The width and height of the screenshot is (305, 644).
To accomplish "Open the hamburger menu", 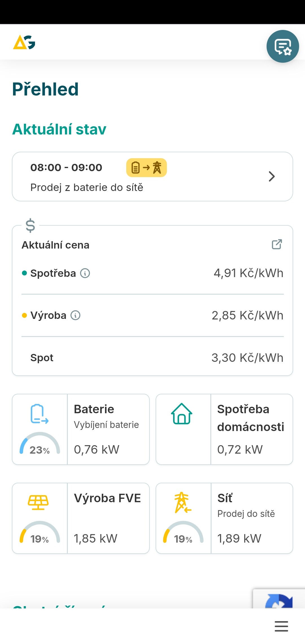I will tap(281, 626).
